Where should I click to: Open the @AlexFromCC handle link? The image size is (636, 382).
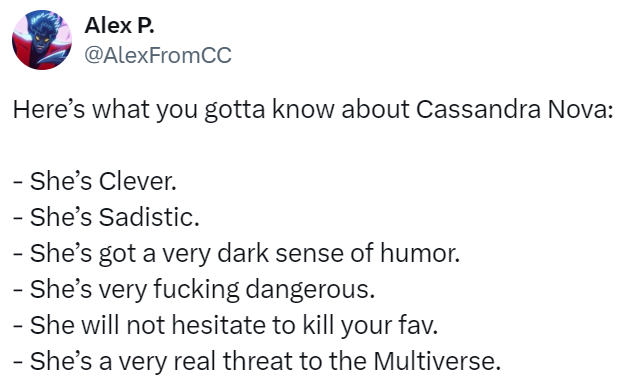[158, 55]
